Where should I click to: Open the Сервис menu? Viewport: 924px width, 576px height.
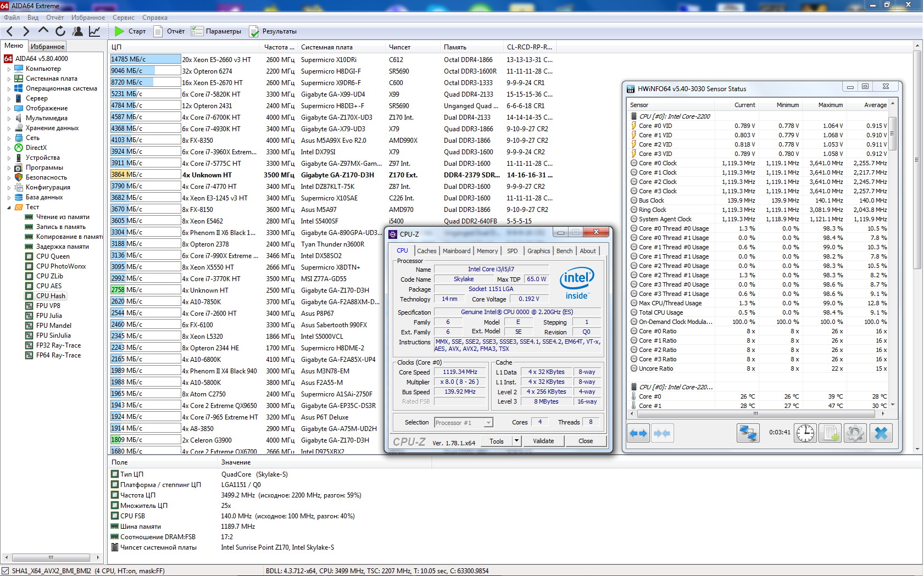point(124,18)
